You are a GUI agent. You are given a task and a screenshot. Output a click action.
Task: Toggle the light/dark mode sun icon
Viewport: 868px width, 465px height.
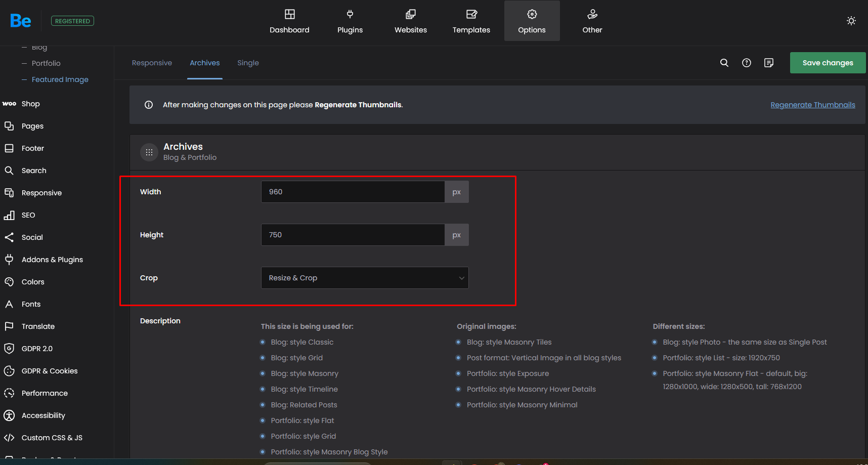851,21
